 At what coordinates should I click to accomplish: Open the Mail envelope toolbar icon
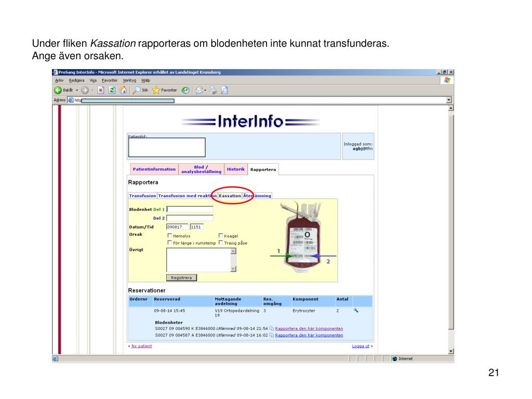coord(199,90)
